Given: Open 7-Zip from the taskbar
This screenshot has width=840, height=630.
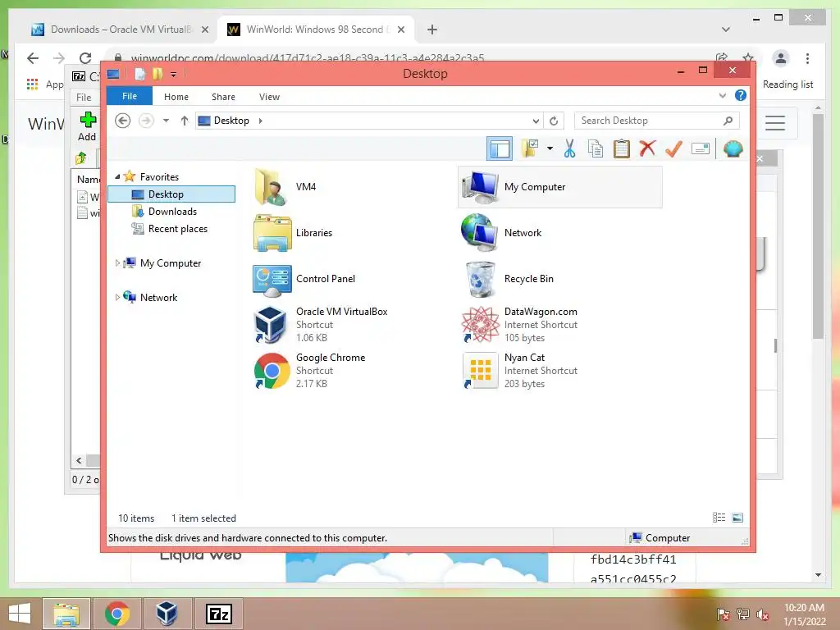Looking at the screenshot, I should pos(219,614).
